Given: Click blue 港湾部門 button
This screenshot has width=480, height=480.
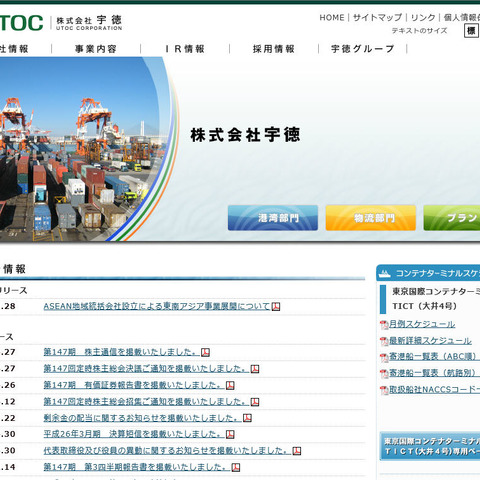Looking at the screenshot, I should [273, 218].
